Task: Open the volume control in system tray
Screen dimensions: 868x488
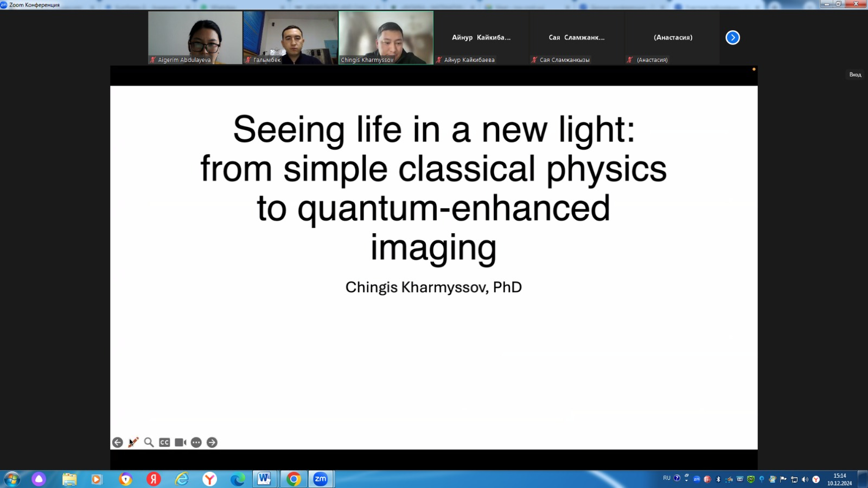Action: (805, 479)
